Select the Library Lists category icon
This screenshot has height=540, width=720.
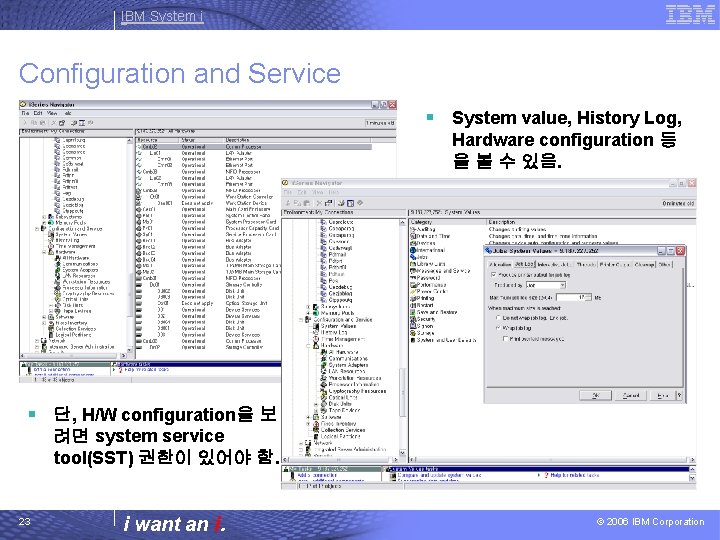pyautogui.click(x=413, y=264)
